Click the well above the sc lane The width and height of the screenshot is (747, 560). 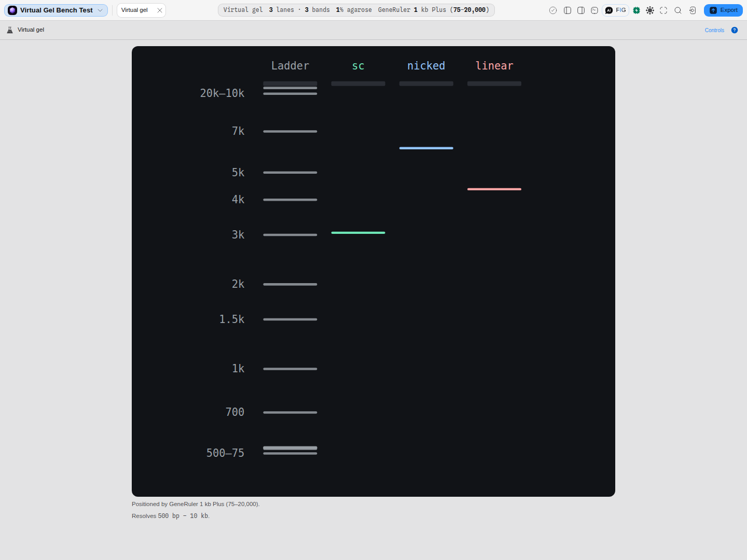[358, 83]
